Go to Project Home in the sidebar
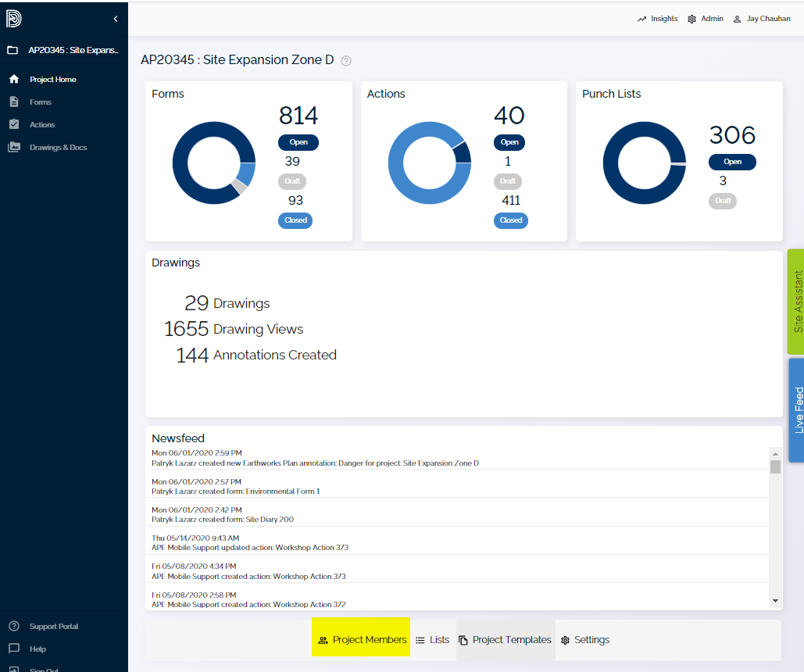Viewport: 804px width, 672px height. pos(52,79)
